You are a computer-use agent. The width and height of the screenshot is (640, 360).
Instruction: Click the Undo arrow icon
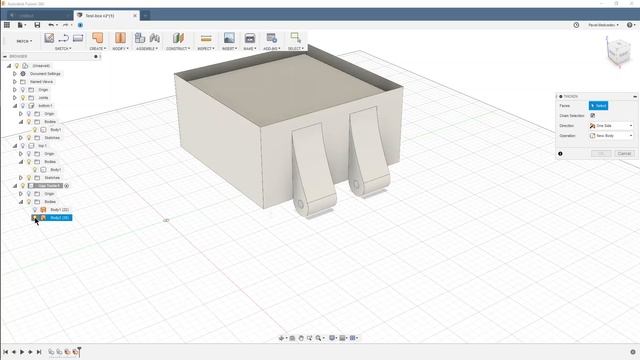[x=51, y=25]
